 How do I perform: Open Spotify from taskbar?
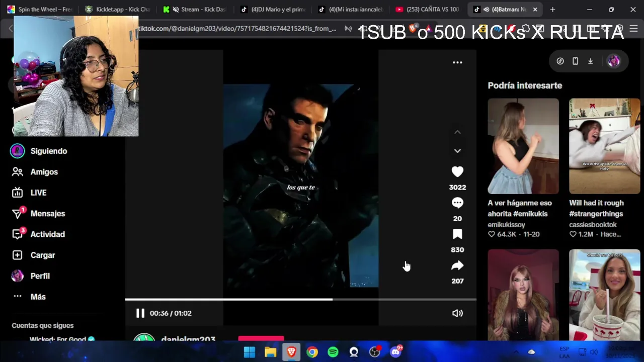(333, 352)
